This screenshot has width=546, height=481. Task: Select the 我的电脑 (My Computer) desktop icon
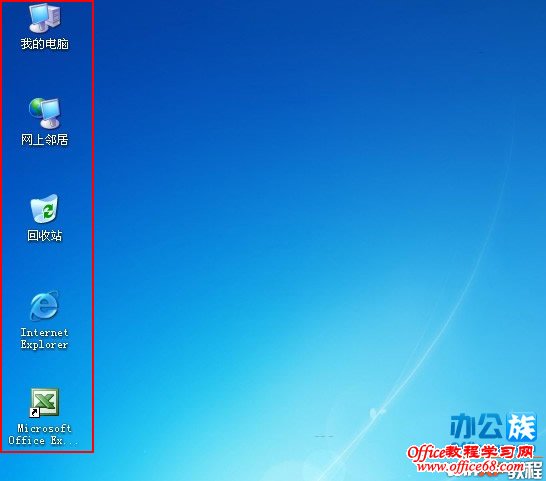(45, 18)
